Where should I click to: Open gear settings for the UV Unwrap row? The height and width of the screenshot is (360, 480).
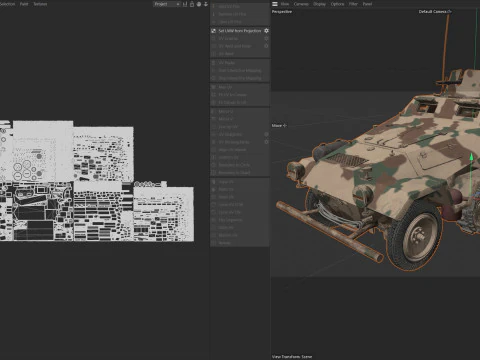point(266,38)
